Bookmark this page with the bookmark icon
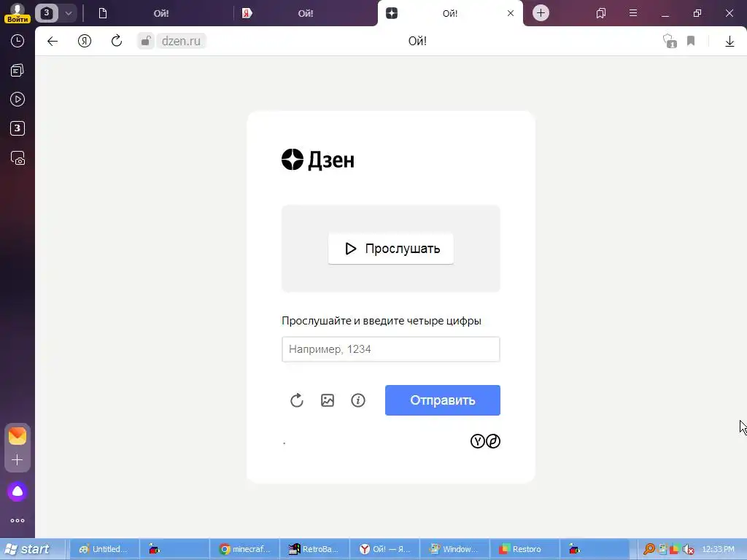This screenshot has height=560, width=747. pos(691,41)
